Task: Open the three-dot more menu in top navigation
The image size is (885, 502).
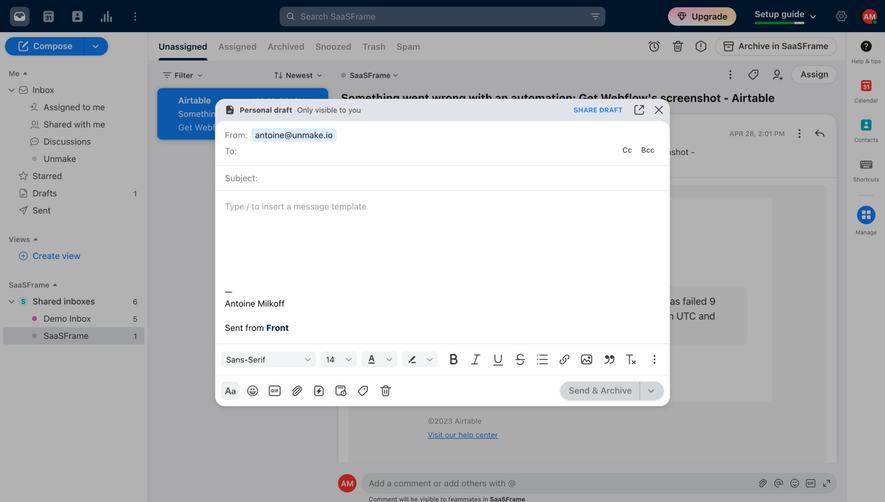Action: click(135, 16)
